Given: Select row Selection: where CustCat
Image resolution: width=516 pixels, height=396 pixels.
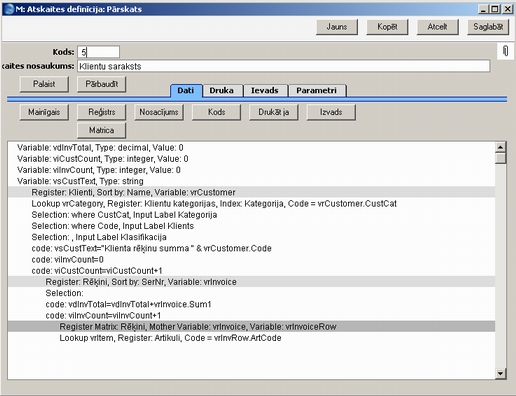Looking at the screenshot, I should (x=251, y=215).
